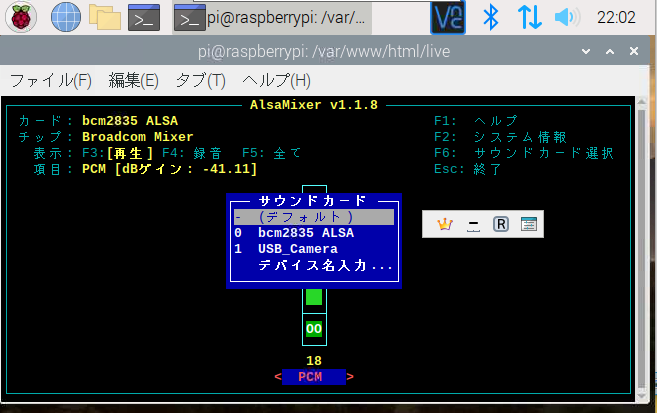Click the F2: システム情報 hint
This screenshot has width=657, height=413.
tap(500, 137)
